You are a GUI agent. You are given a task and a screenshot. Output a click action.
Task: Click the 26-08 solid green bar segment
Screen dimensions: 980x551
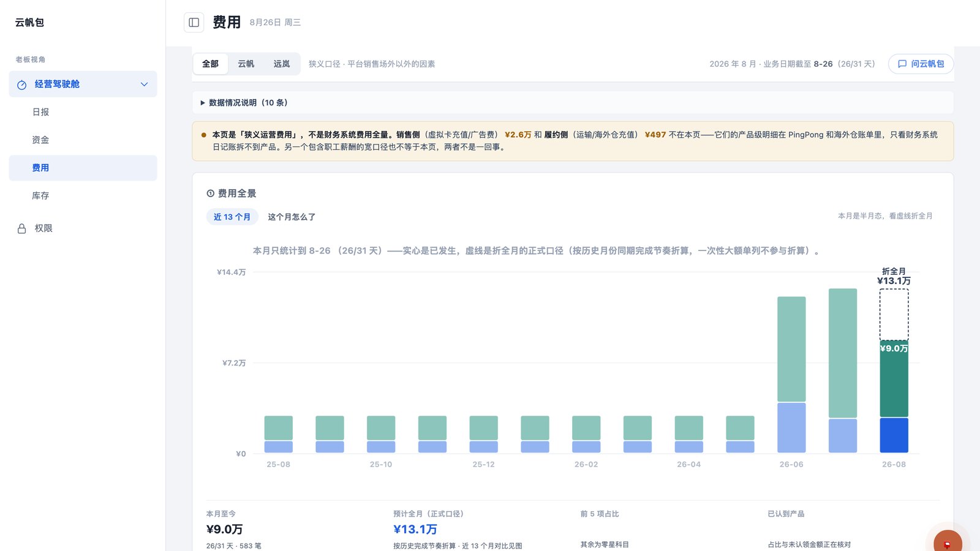[894, 379]
